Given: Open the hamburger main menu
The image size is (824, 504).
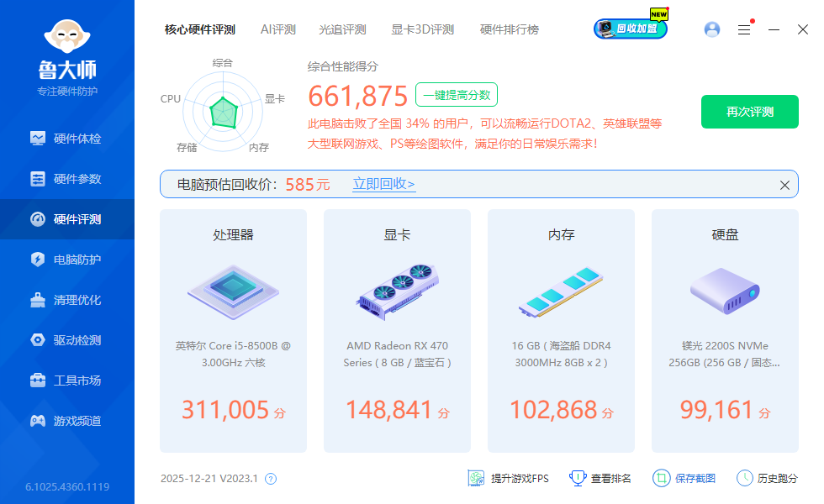Looking at the screenshot, I should [x=744, y=29].
